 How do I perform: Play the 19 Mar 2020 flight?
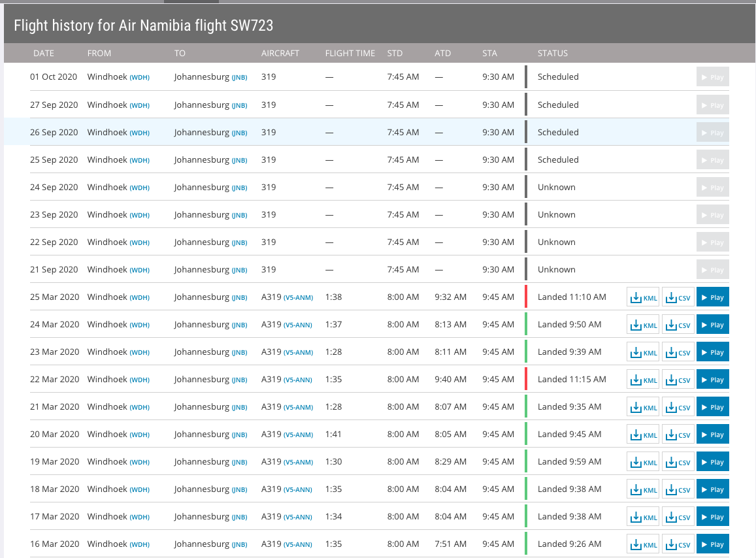[713, 462]
